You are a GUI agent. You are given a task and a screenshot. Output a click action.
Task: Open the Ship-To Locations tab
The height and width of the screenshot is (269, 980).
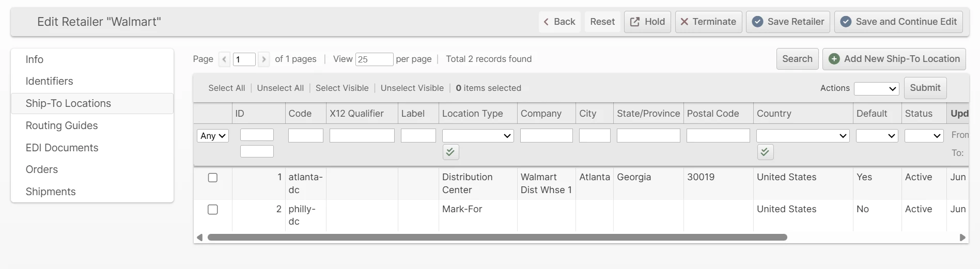(92, 103)
